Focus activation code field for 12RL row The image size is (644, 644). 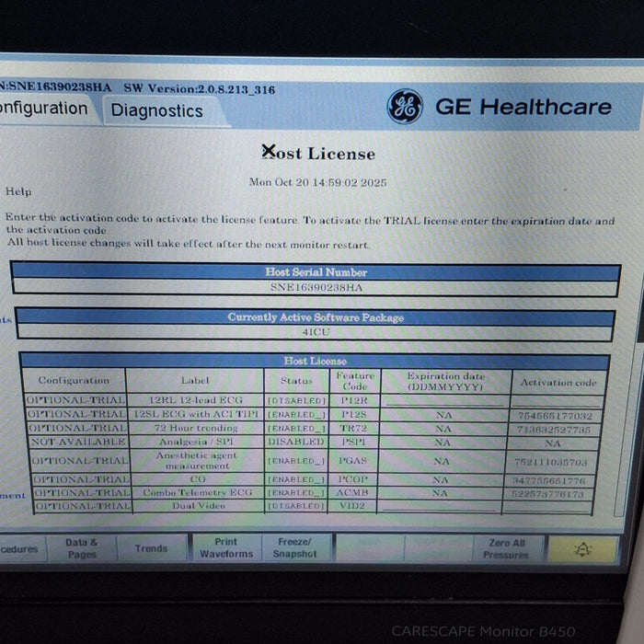pyautogui.click(x=557, y=401)
